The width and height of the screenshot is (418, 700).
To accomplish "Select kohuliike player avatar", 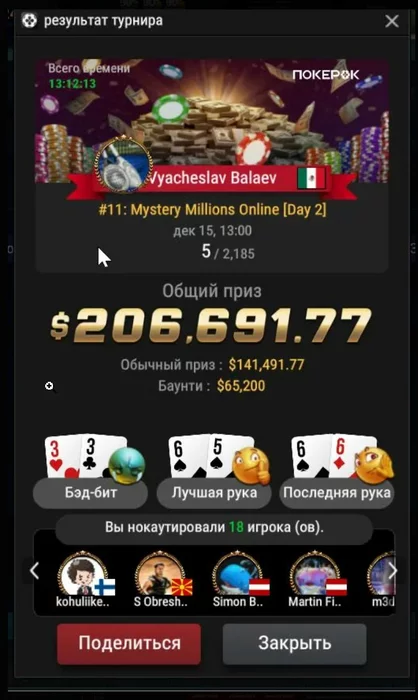I will (x=83, y=575).
